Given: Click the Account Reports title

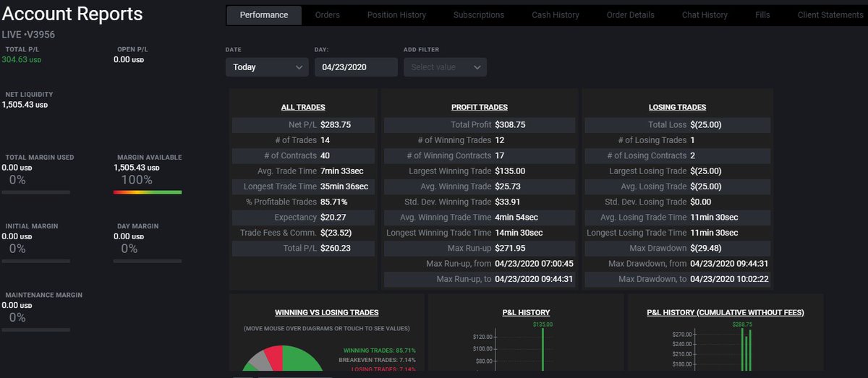Looking at the screenshot, I should (x=72, y=14).
